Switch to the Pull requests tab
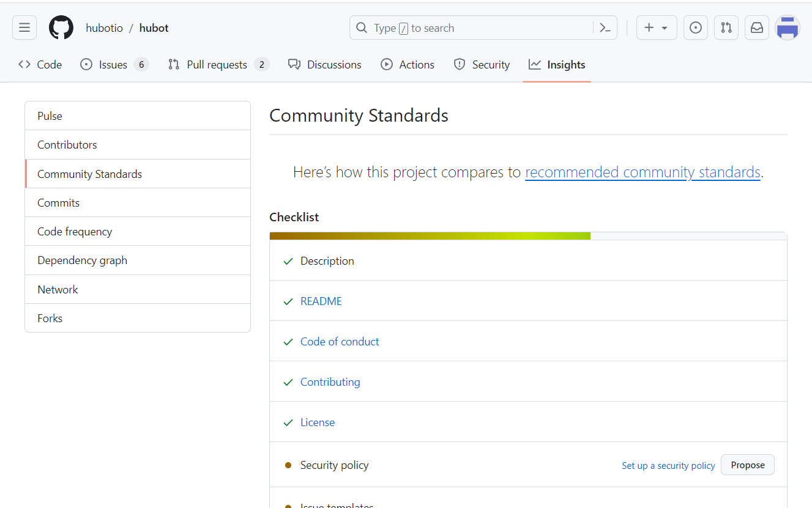 218,65
